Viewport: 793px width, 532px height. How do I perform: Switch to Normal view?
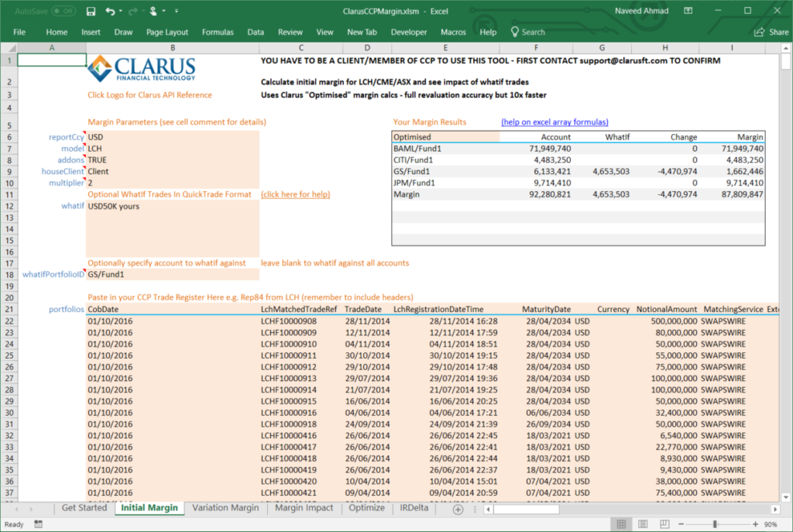click(x=621, y=524)
